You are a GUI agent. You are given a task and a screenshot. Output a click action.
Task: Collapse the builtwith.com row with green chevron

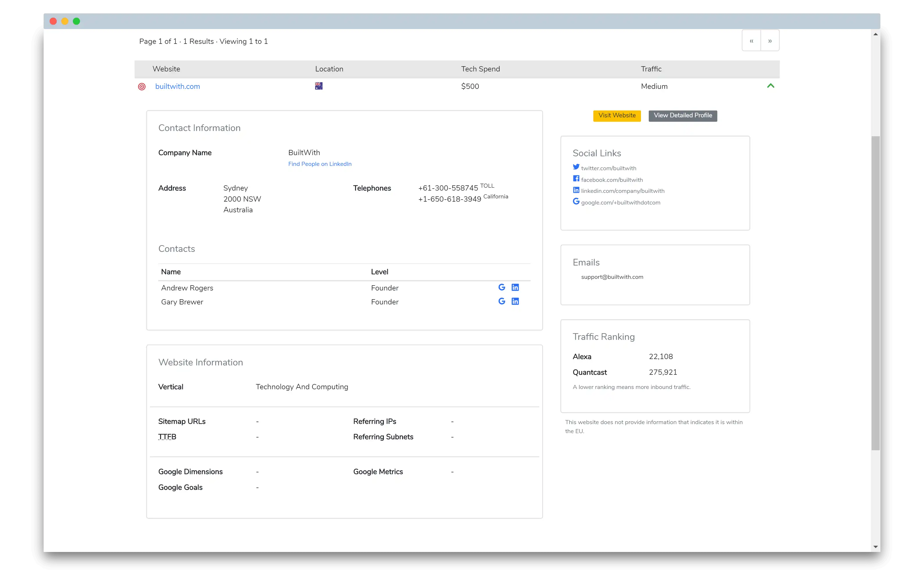pos(771,86)
